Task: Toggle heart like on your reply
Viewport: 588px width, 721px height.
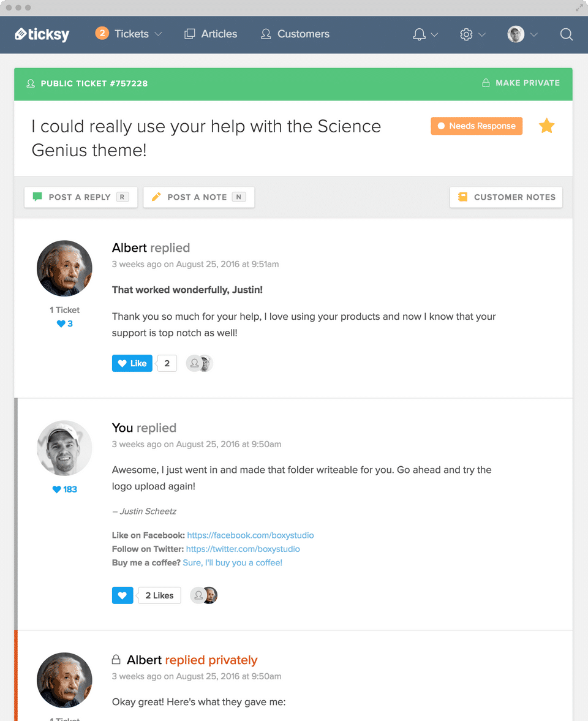Action: click(123, 595)
